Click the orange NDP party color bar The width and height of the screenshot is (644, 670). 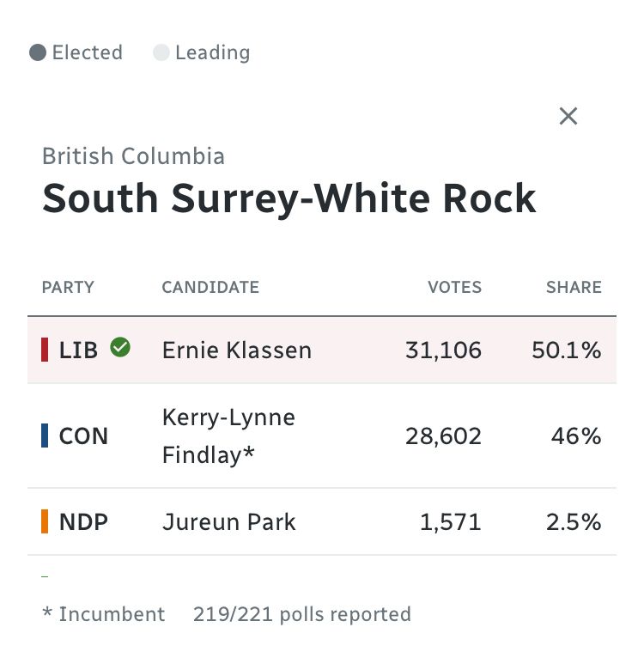pos(45,521)
